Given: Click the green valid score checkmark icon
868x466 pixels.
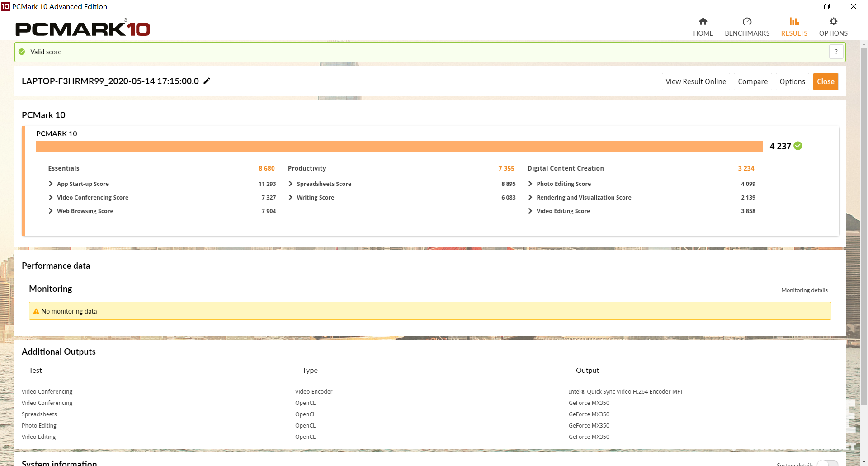Looking at the screenshot, I should point(22,52).
